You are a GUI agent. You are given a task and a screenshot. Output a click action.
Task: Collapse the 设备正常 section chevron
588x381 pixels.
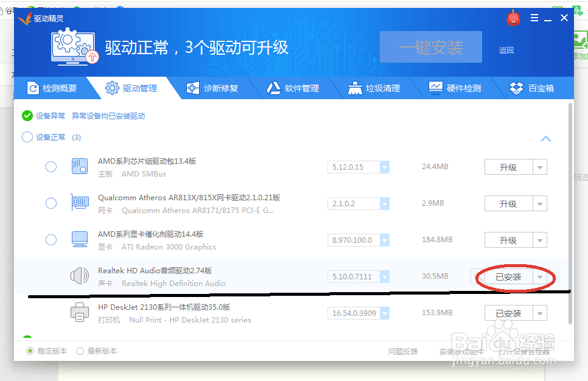546,139
